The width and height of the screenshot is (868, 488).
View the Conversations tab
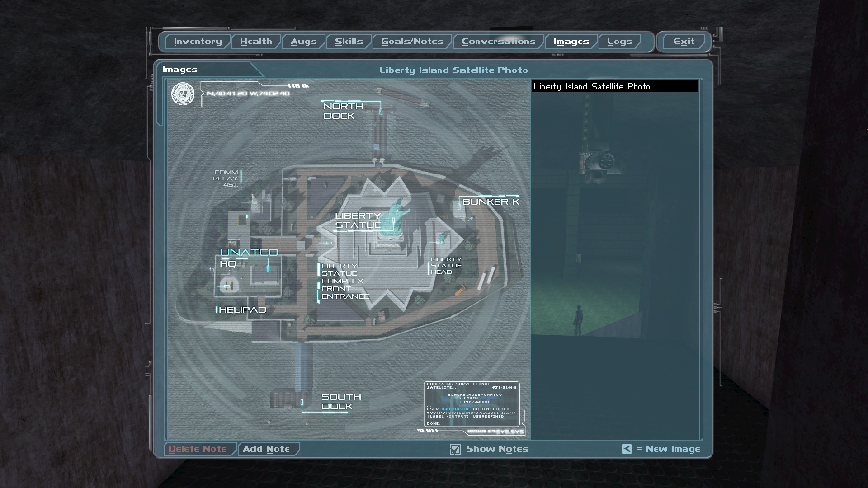[x=498, y=42]
